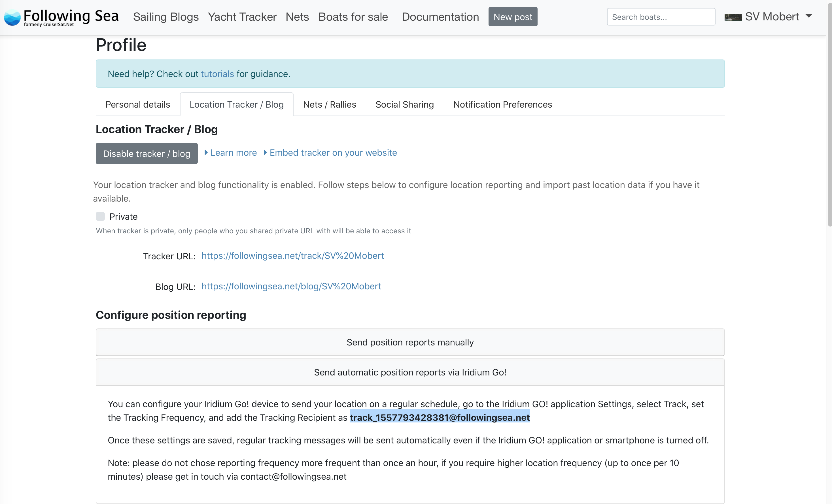
Task: Click the SV Mobert boat avatar thumbnail
Action: click(x=733, y=17)
